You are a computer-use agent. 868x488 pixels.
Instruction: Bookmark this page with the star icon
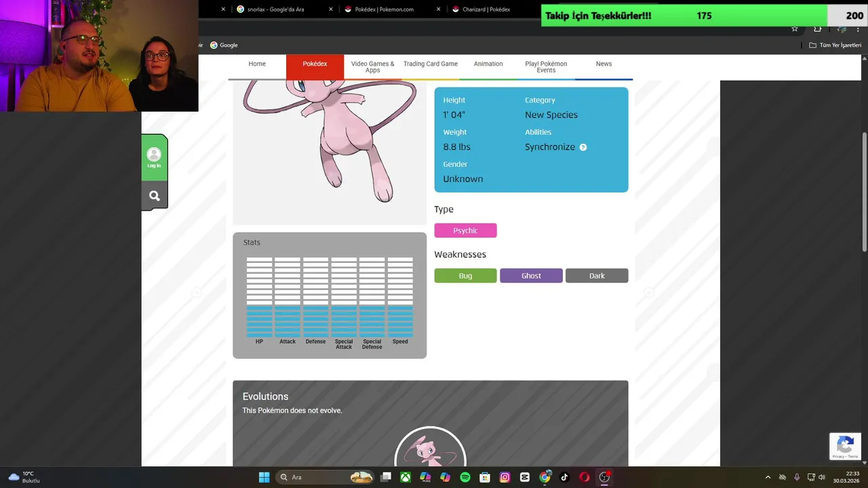click(x=795, y=28)
